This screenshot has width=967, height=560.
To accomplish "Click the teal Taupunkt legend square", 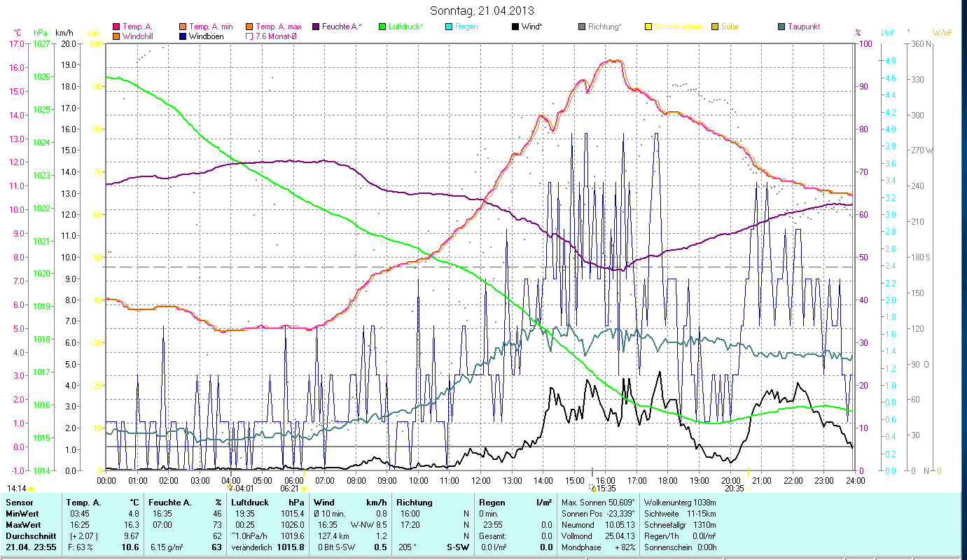I will 781,27.
